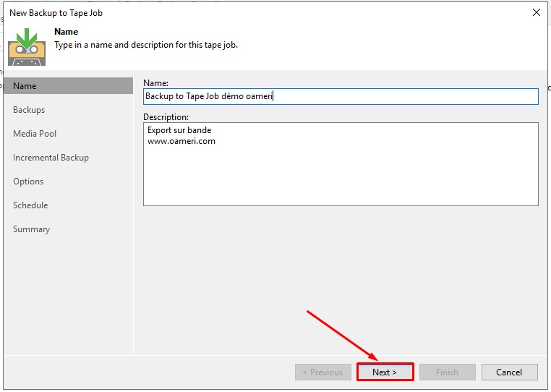
Task: Click the 'Name:' field label
Action: click(155, 83)
